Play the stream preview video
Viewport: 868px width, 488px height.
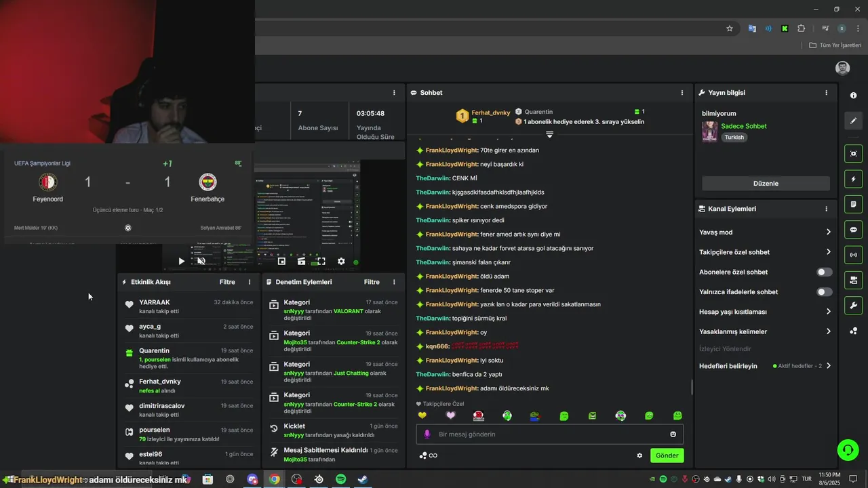point(181,261)
